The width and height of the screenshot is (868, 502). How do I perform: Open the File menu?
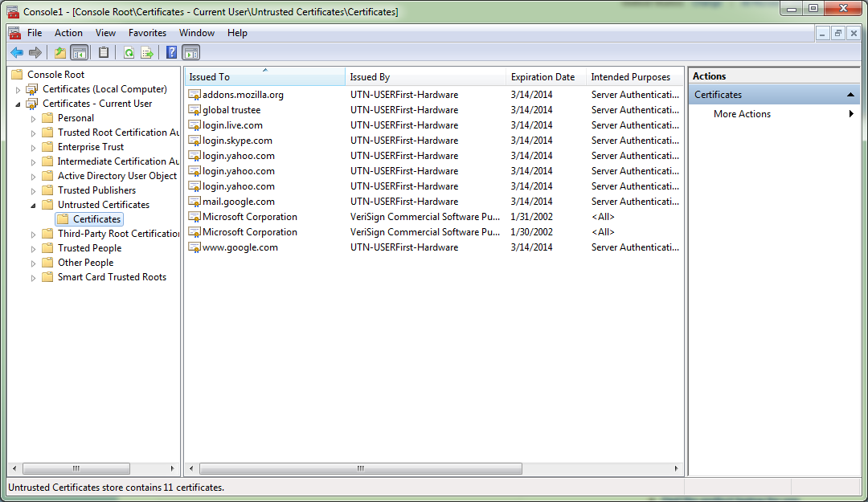(35, 33)
